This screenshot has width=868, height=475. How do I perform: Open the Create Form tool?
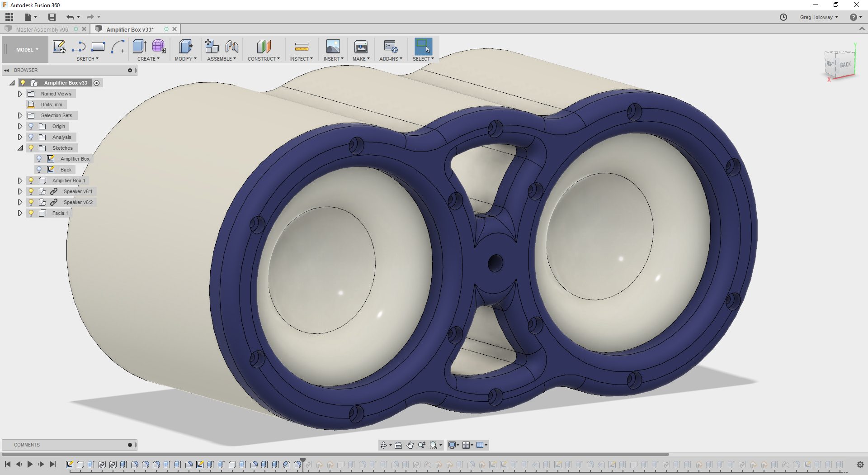click(159, 47)
